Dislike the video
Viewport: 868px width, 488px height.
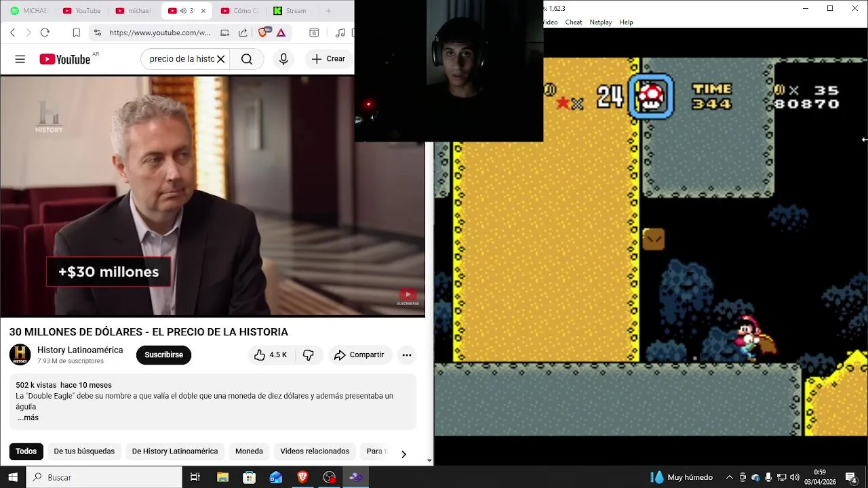[x=309, y=354]
